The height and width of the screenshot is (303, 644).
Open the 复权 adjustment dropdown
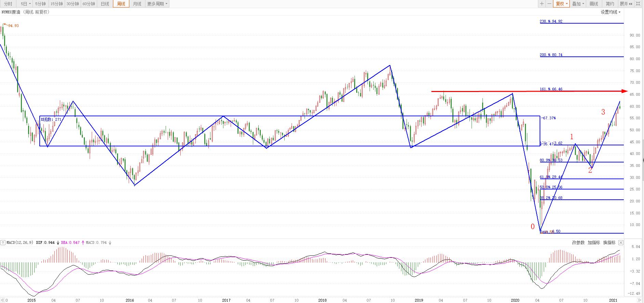tap(562, 4)
